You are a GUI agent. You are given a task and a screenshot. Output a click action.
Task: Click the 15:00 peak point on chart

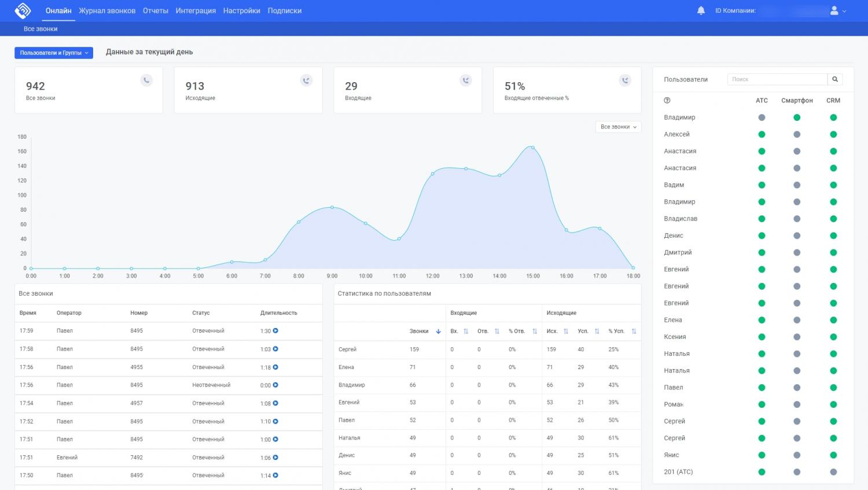532,148
